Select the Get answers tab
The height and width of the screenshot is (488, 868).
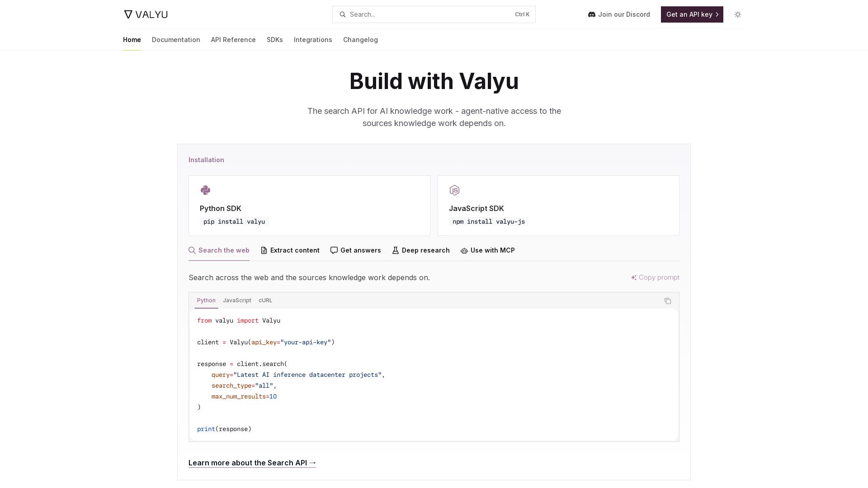tap(356, 250)
